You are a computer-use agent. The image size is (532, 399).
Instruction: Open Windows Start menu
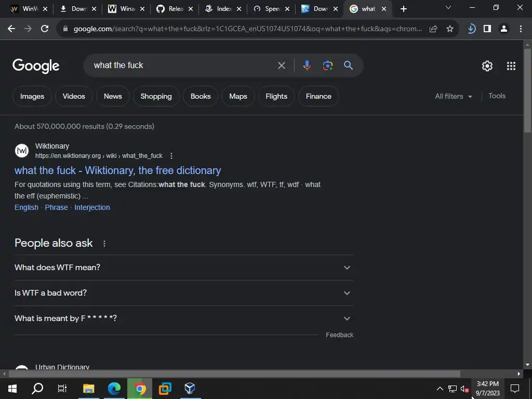pyautogui.click(x=12, y=389)
